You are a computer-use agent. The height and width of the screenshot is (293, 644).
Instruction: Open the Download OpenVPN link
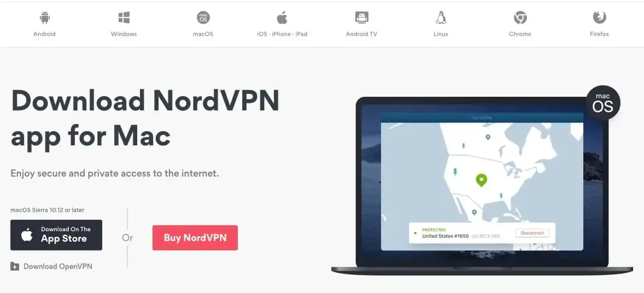[x=58, y=266]
